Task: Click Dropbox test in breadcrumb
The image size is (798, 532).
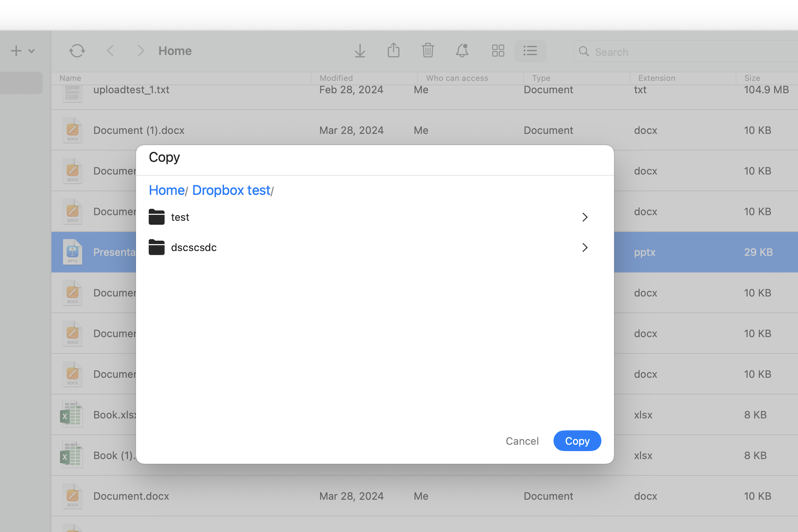Action: (x=231, y=190)
